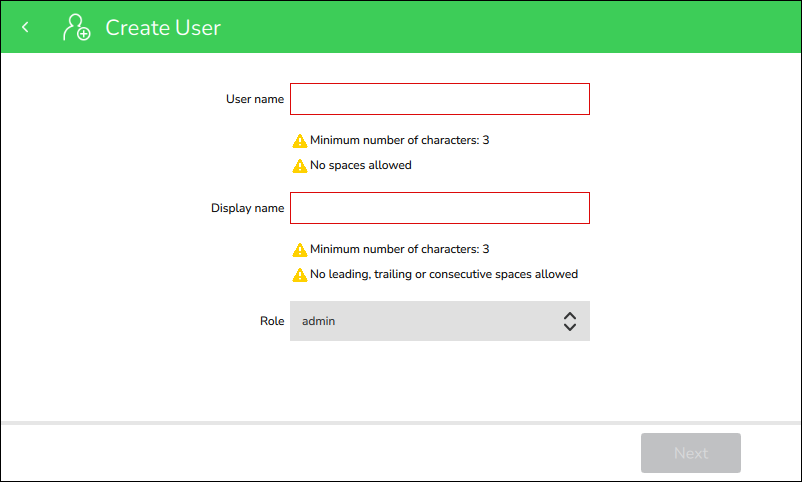Click warning icon beside No spaces allowed
The image size is (802, 482).
click(300, 166)
